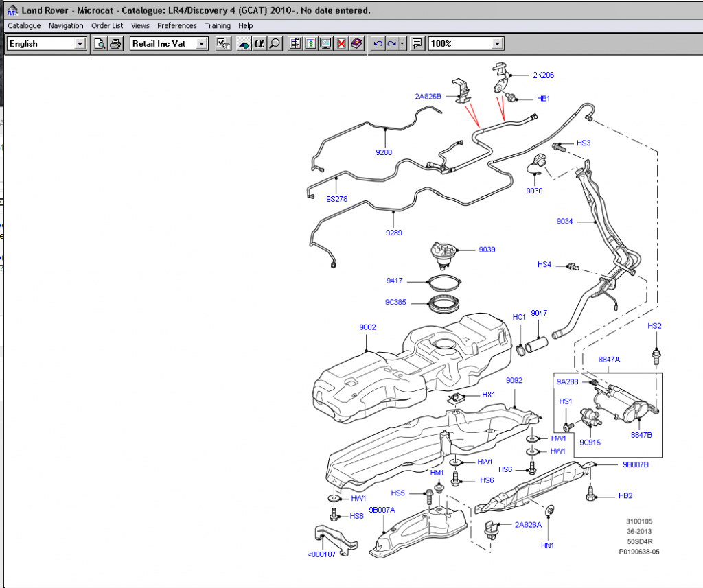703x588 pixels.
Task: Click the red X delete icon
Action: (341, 43)
